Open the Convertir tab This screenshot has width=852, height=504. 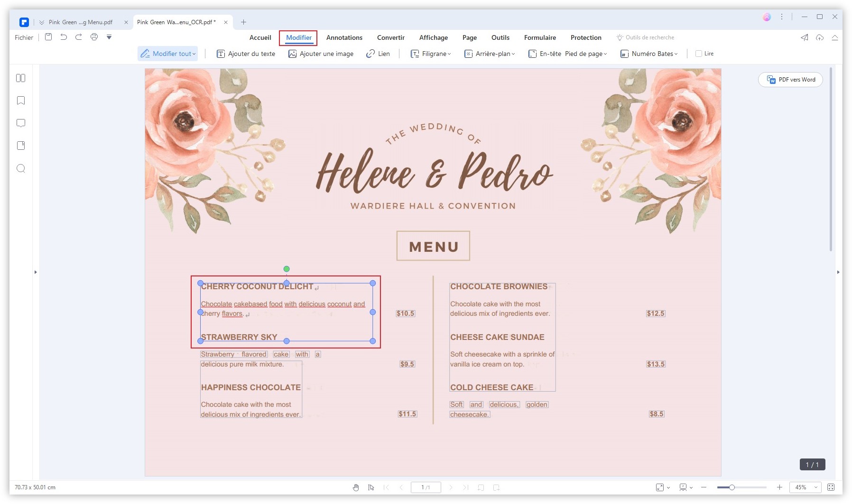pyautogui.click(x=390, y=37)
